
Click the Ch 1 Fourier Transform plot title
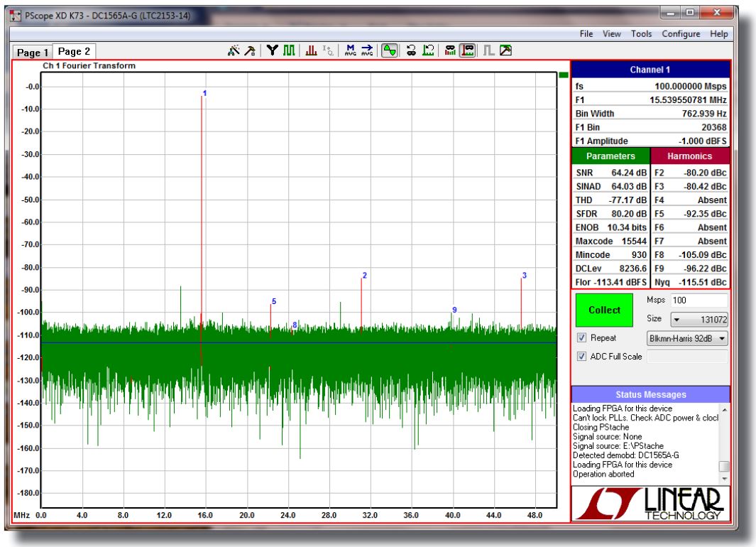tap(89, 65)
